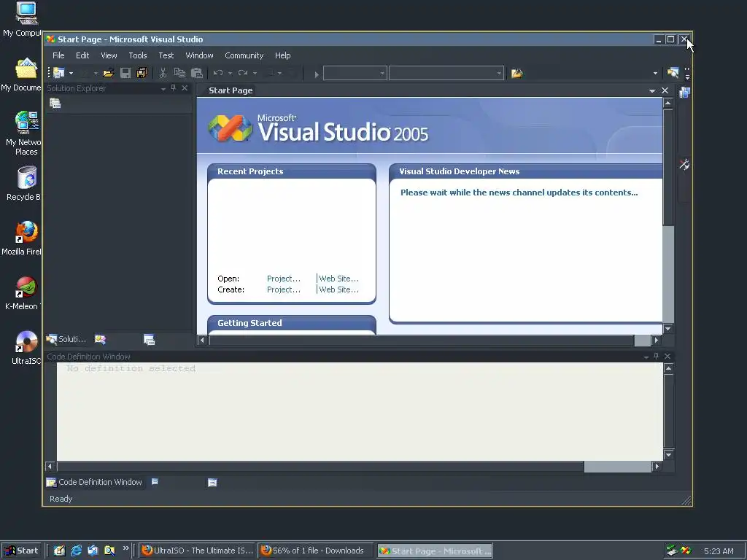Select the rightmost list icon tab in bottom panel

pos(212,483)
